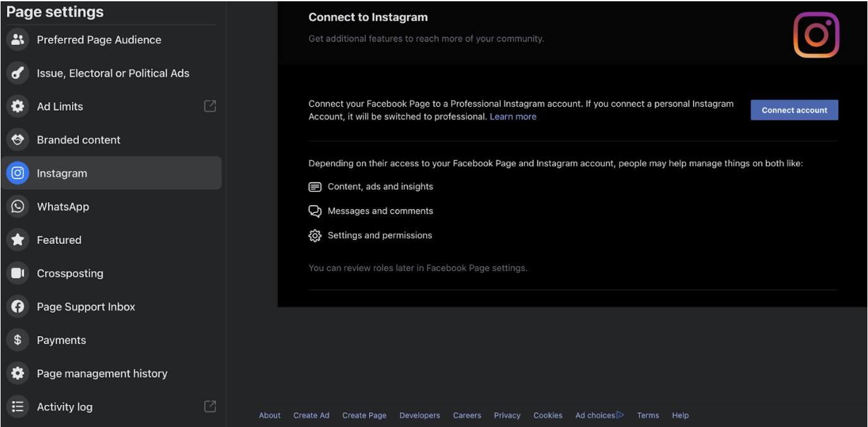Screen dimensions: 868x427
Task: Click the Preferred Page Audience people icon
Action: (x=18, y=40)
